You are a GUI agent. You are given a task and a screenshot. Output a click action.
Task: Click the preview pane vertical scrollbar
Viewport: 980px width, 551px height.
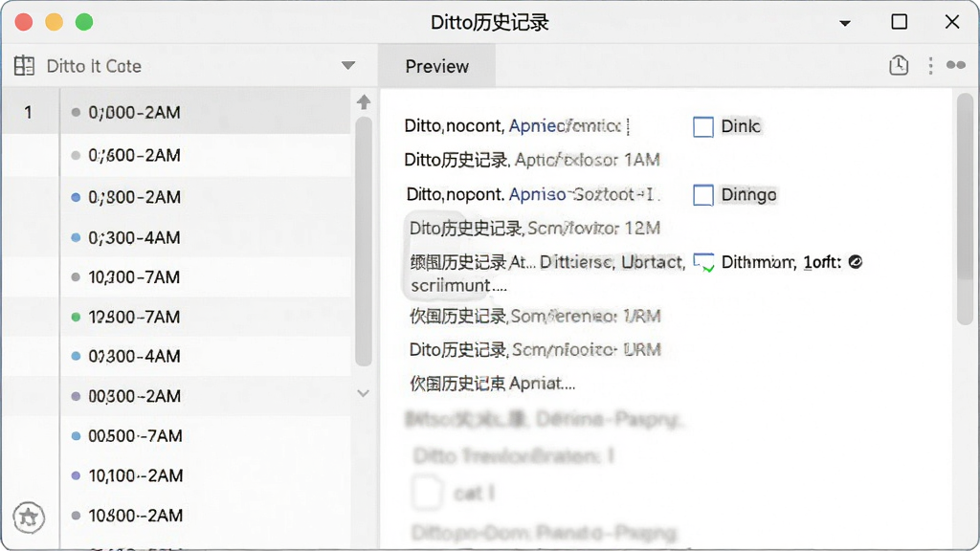pos(965,209)
